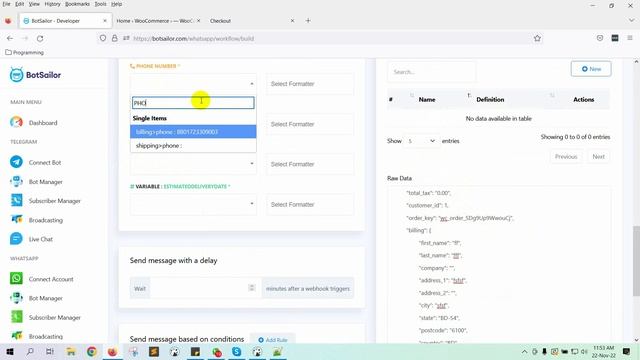Image resolution: width=640 pixels, height=360 pixels.
Task: Click the order_key line in Raw Data
Action: click(x=460, y=218)
